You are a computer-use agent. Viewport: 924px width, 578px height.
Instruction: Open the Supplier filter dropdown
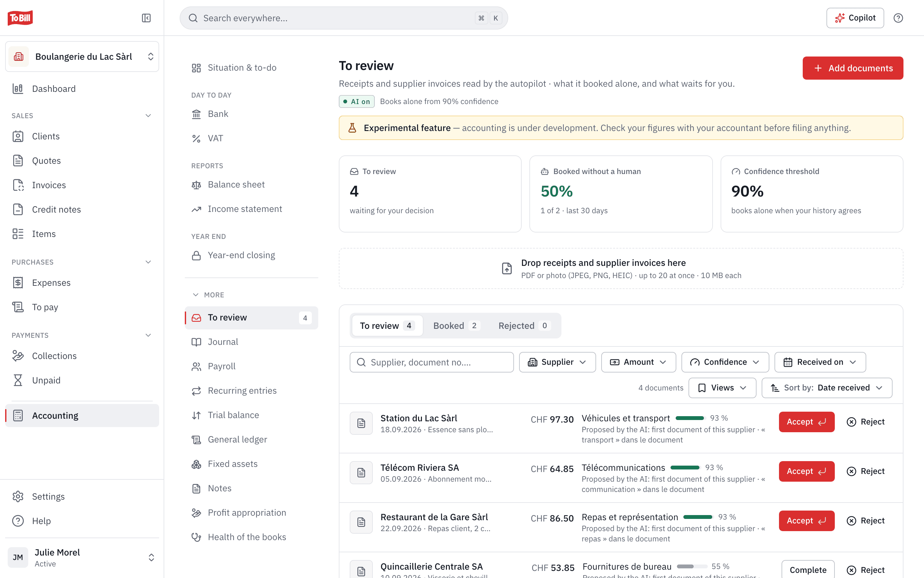[x=557, y=363]
